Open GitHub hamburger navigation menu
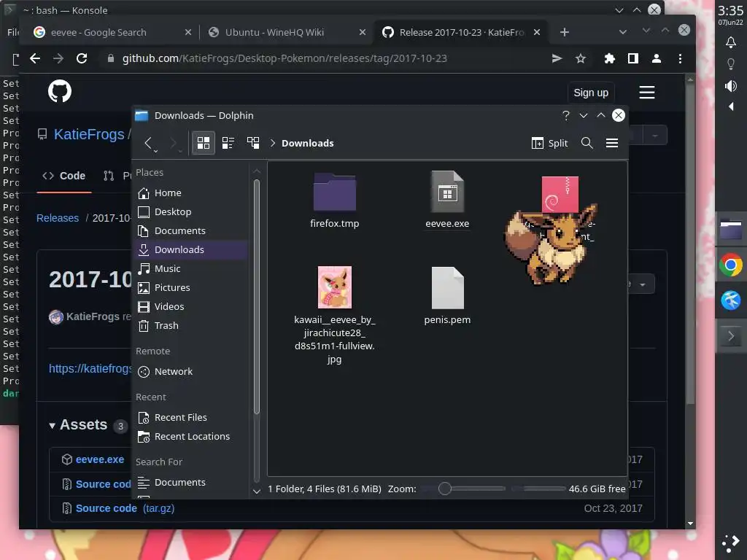747x560 pixels. 646,93
